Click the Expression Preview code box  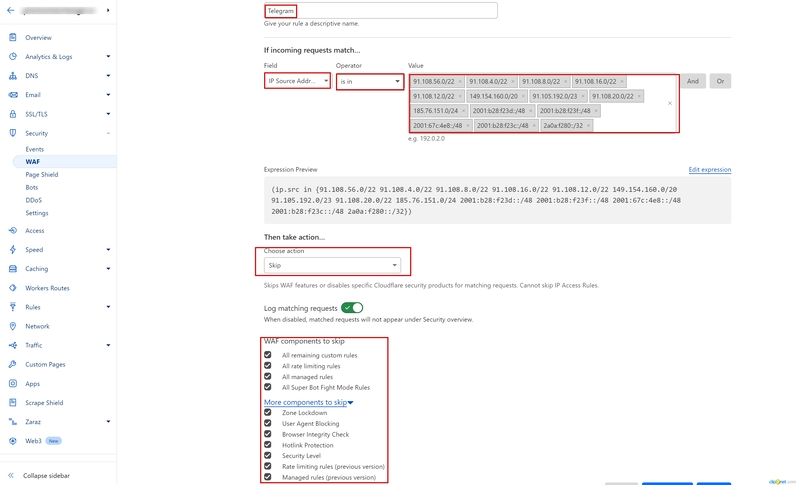tap(497, 200)
